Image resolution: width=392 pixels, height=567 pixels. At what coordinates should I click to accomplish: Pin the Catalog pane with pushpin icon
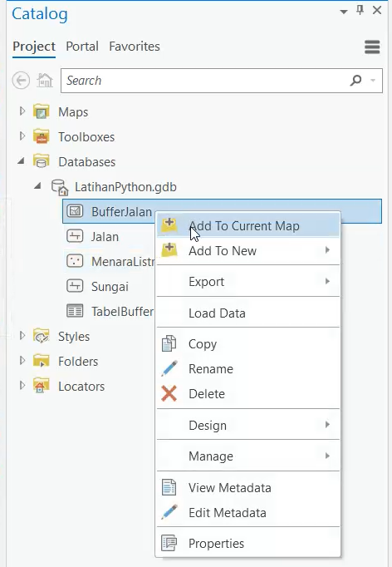click(360, 10)
